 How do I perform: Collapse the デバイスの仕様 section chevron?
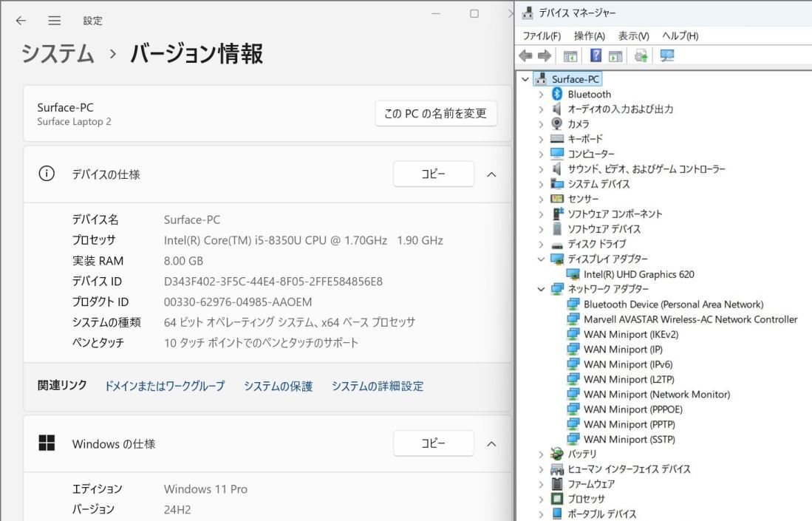[491, 174]
